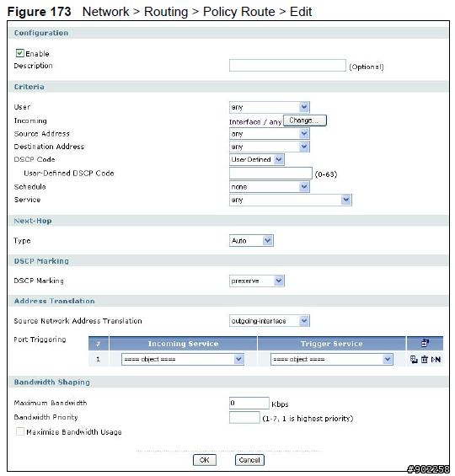Click the Address Translation section header
Image resolution: width=455 pixels, height=476 pixels.
pos(228,301)
